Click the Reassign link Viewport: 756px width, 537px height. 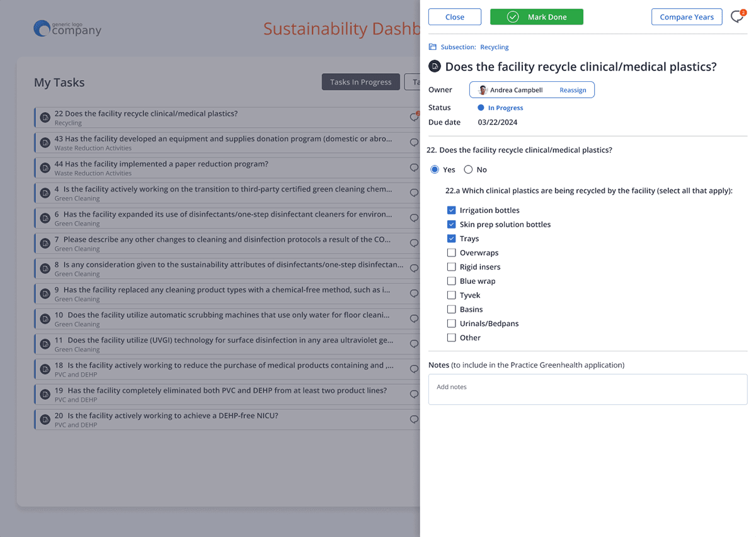tap(573, 90)
